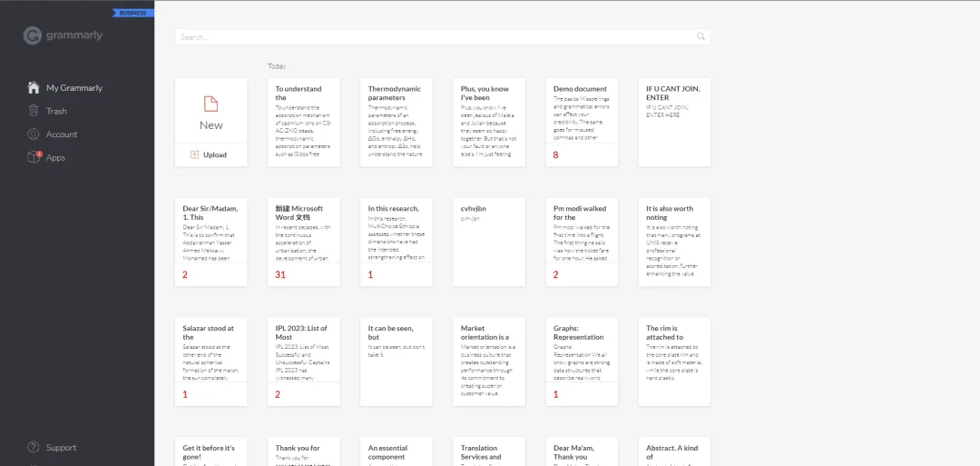Open the "Translation Services and" document
Viewport: 980px width, 466px height.
pyautogui.click(x=489, y=451)
